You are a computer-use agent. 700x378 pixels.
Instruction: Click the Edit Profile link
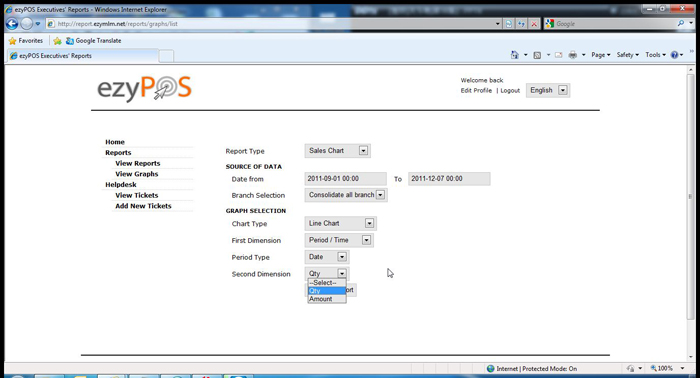click(x=476, y=91)
